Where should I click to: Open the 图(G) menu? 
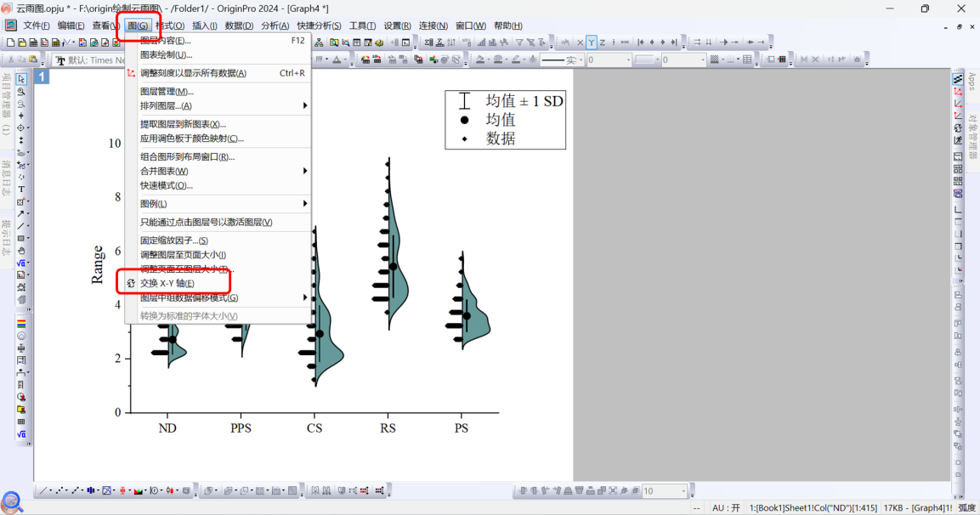139,25
